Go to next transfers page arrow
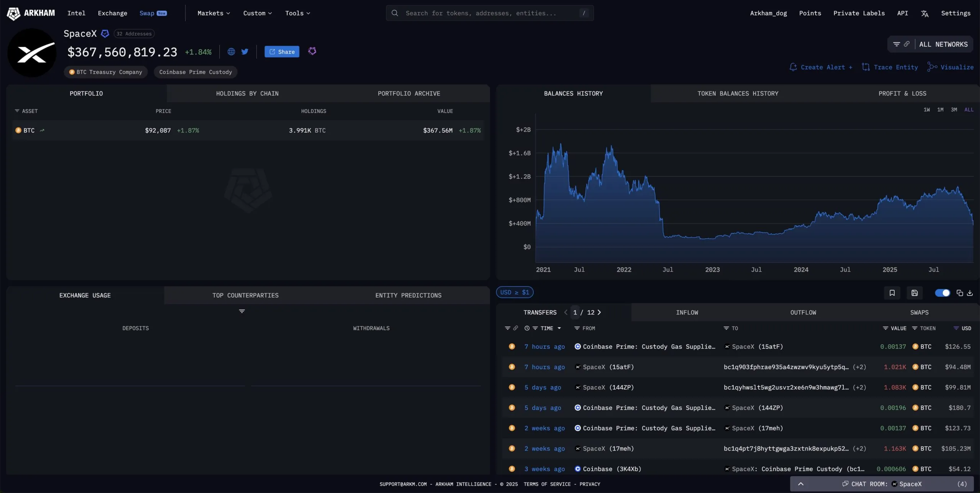980x493 pixels. [599, 312]
